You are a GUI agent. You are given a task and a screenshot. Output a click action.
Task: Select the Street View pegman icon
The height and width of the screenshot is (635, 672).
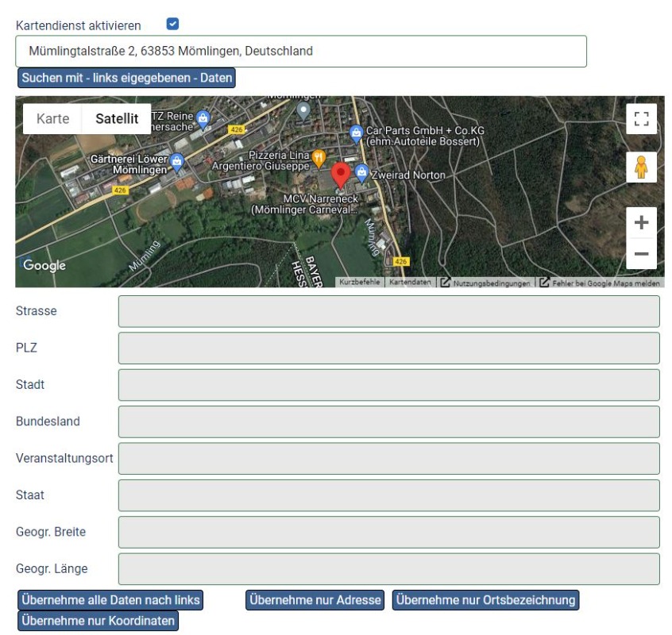click(x=641, y=167)
